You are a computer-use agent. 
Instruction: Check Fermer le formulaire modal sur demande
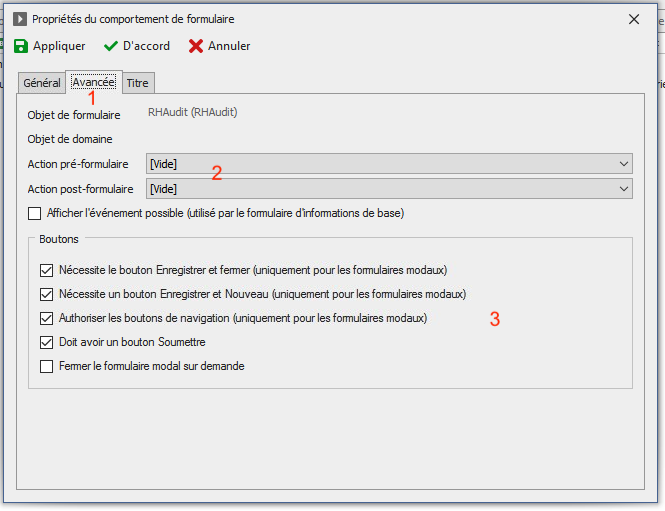pyautogui.click(x=46, y=366)
